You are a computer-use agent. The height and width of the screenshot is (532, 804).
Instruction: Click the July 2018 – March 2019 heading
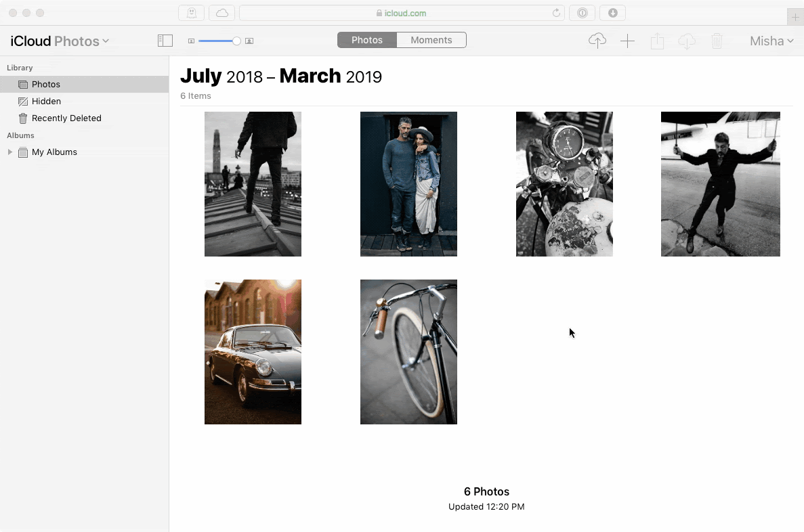click(x=281, y=76)
